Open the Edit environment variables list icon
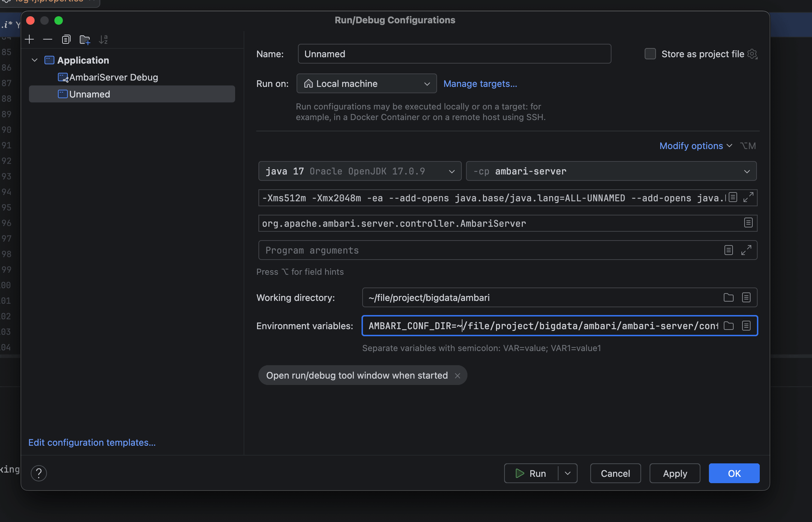 (746, 326)
